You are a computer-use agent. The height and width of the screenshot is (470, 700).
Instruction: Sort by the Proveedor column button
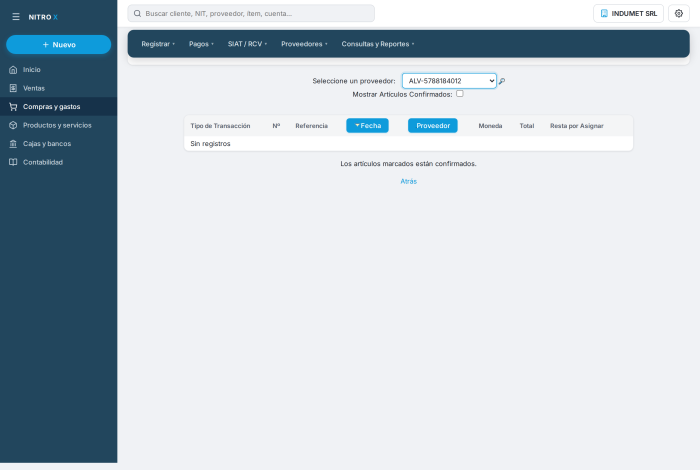click(x=433, y=126)
